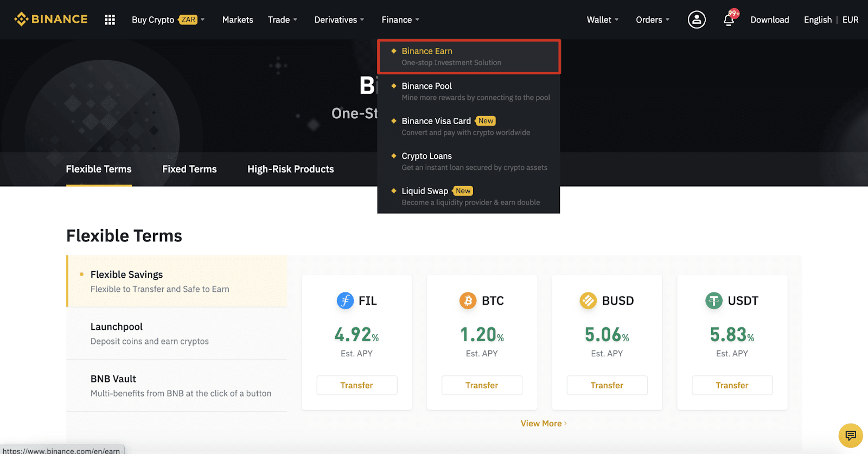Image resolution: width=868 pixels, height=454 pixels.
Task: Click the FIL Filecoin coin icon
Action: [x=345, y=300]
